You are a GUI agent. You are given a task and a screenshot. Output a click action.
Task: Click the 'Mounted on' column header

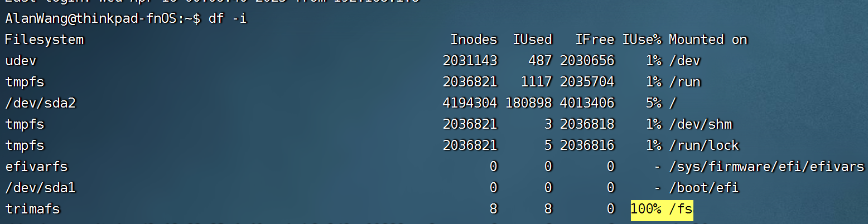[708, 40]
